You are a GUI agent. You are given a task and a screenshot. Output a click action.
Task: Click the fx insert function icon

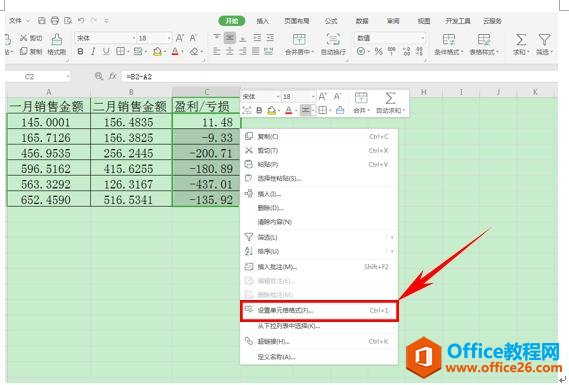coord(112,76)
